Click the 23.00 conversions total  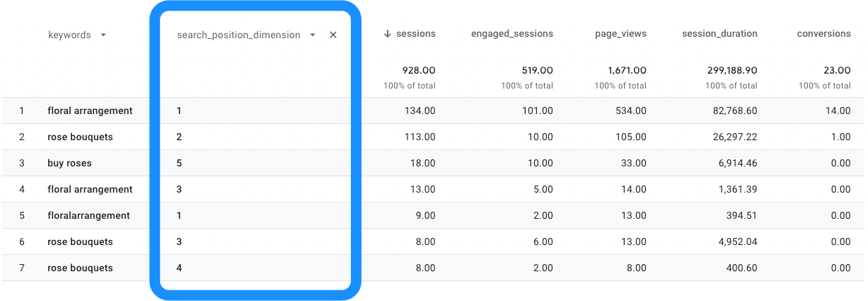point(837,70)
